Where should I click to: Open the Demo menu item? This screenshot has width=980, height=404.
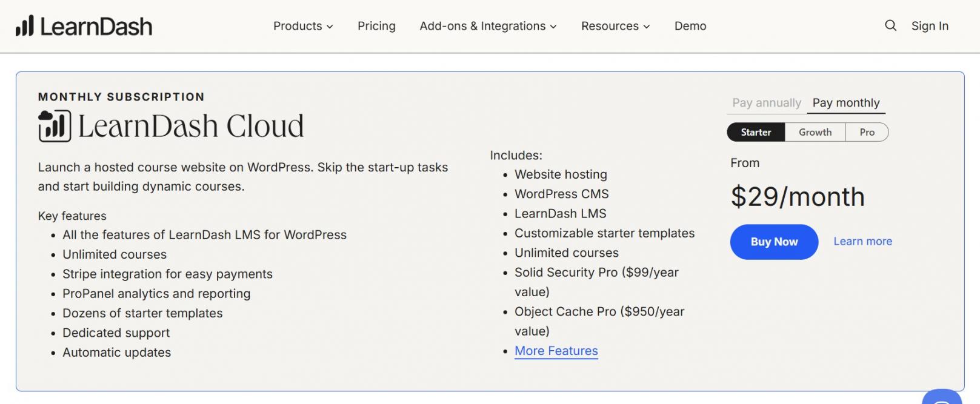690,26
